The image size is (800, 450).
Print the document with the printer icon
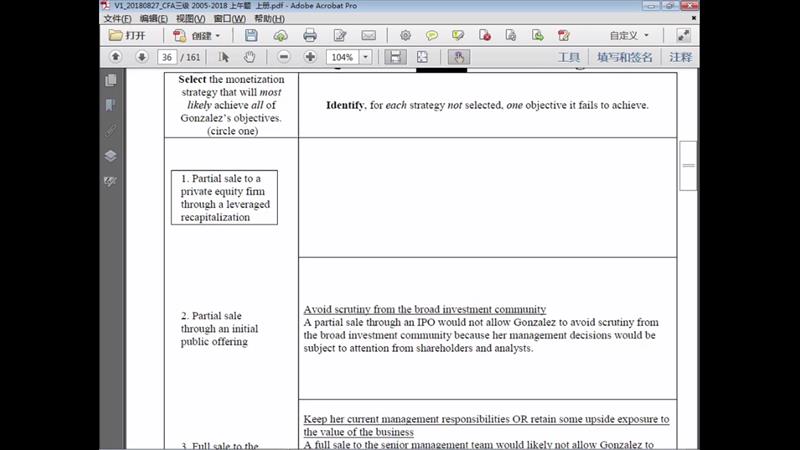310,35
